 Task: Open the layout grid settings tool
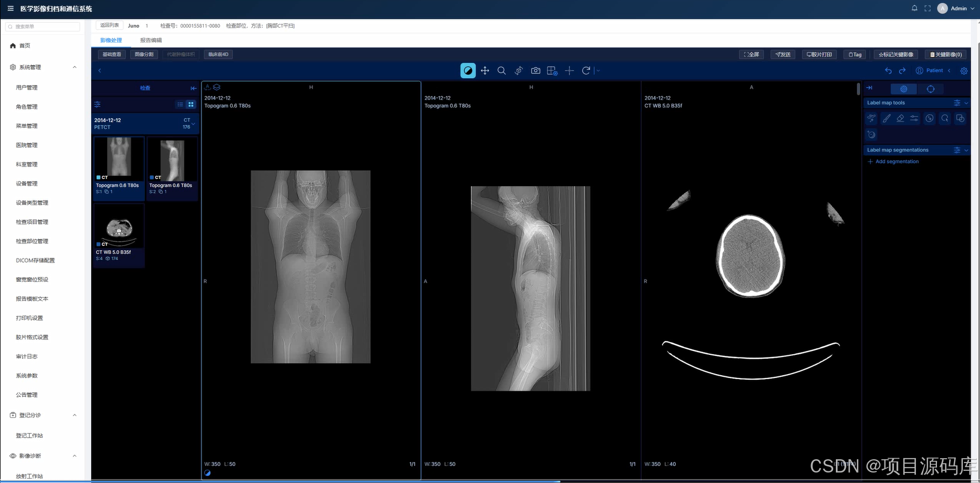[552, 71]
